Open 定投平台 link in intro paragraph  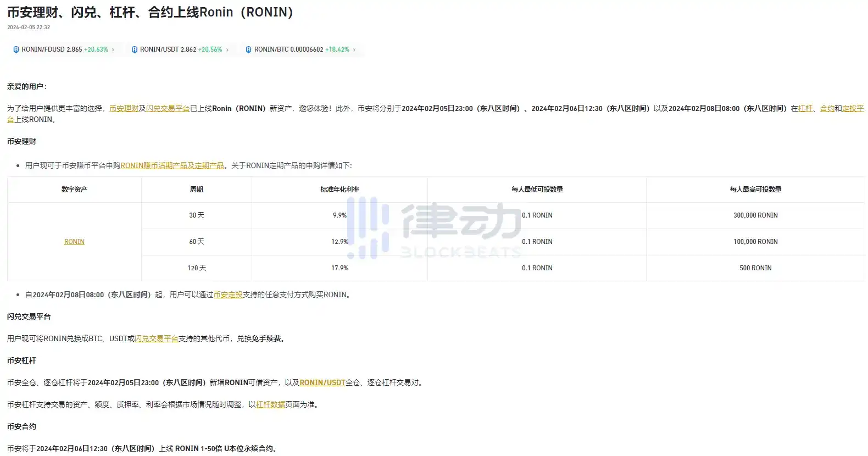[x=853, y=109]
